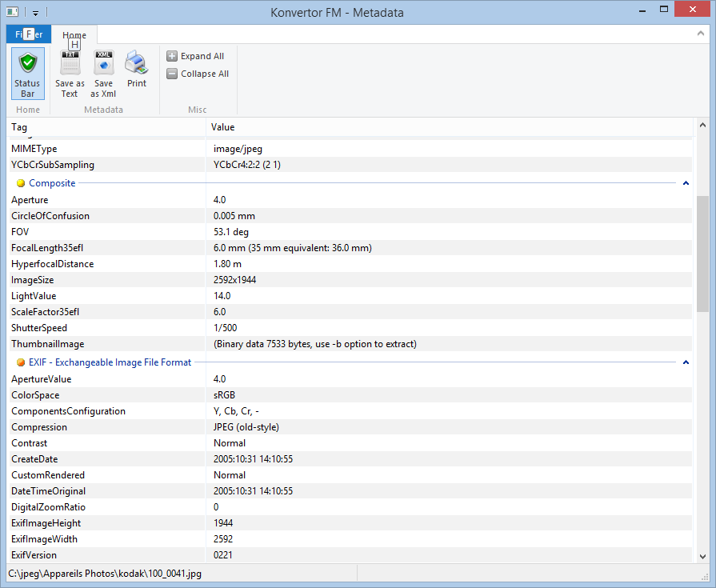Select the FOV row
The image size is (716, 588).
350,232
